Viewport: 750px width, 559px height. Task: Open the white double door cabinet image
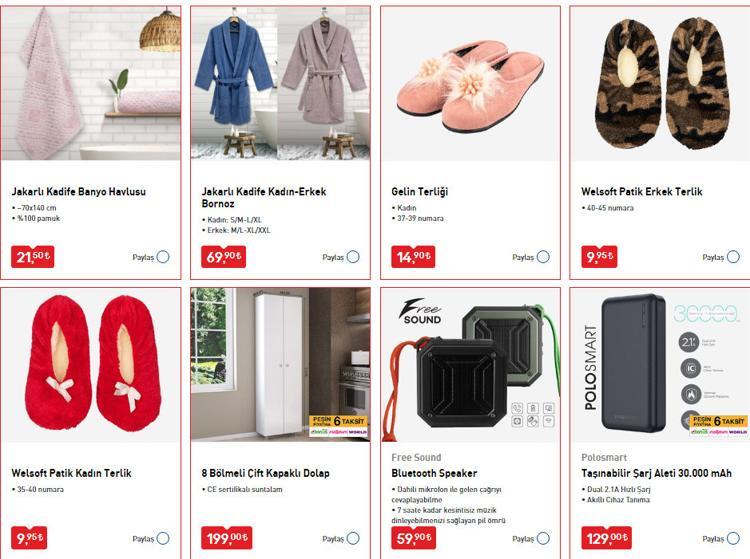click(280, 364)
